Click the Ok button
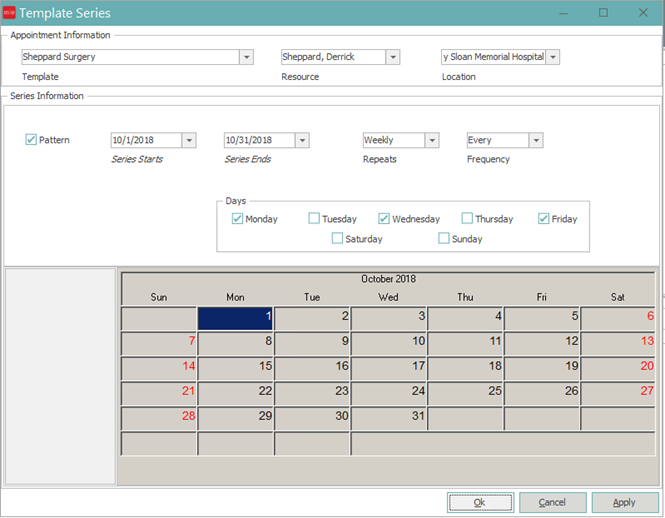The image size is (665, 518). pyautogui.click(x=480, y=503)
